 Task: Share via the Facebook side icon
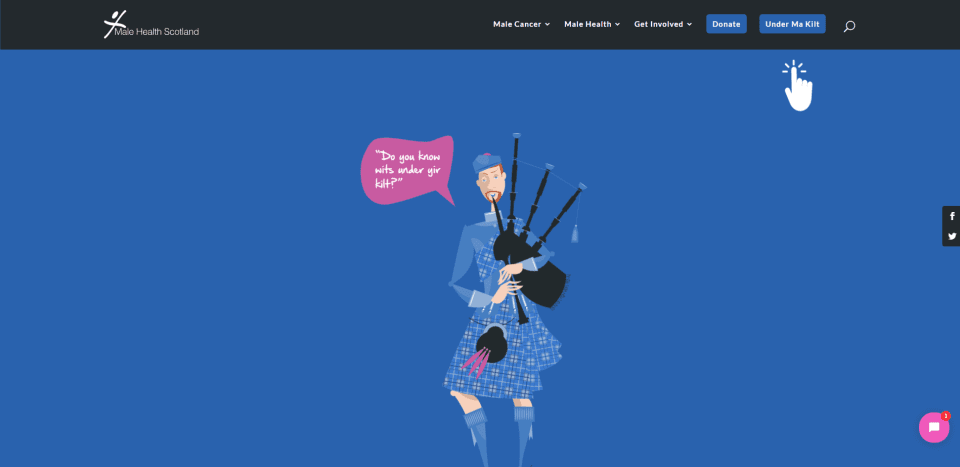coord(951,216)
